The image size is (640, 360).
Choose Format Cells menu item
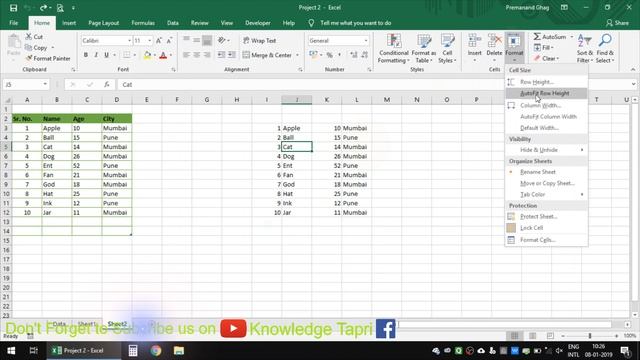547,240
